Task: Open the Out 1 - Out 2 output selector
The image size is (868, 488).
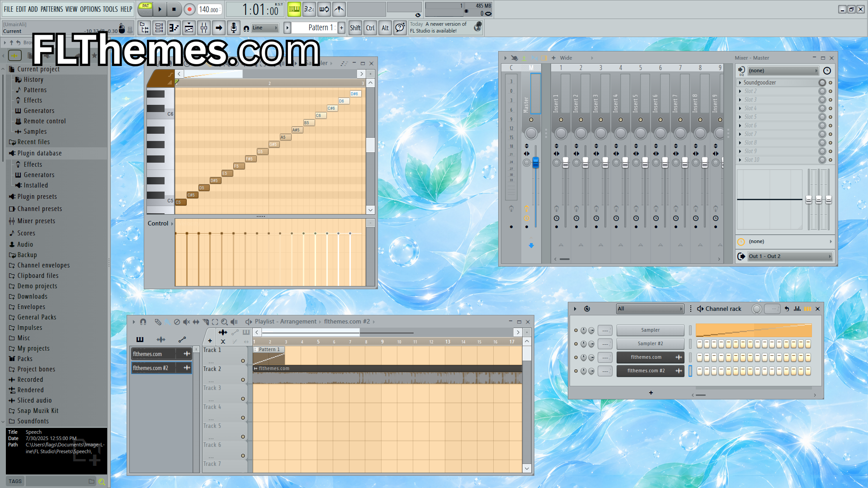Action: click(789, 256)
